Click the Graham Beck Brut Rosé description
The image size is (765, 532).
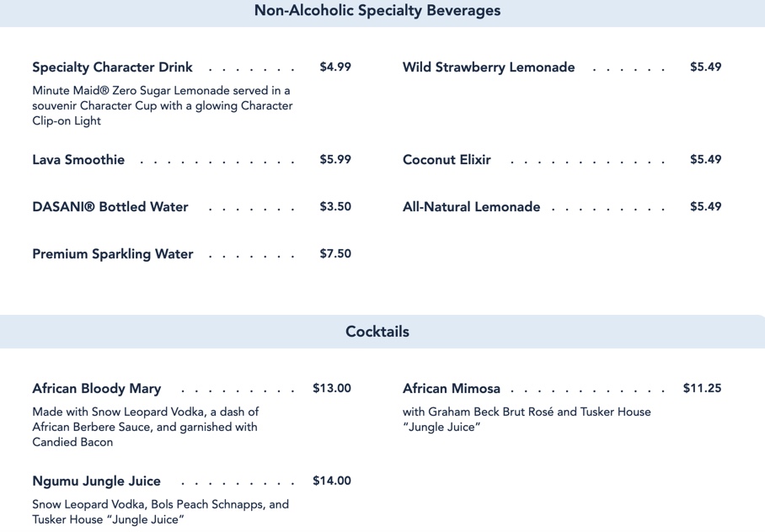tap(527, 419)
